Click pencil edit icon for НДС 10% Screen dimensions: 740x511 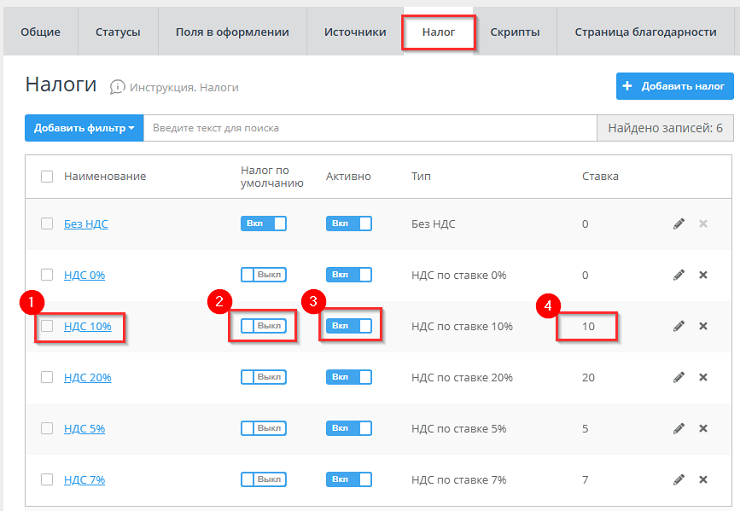[x=679, y=326]
